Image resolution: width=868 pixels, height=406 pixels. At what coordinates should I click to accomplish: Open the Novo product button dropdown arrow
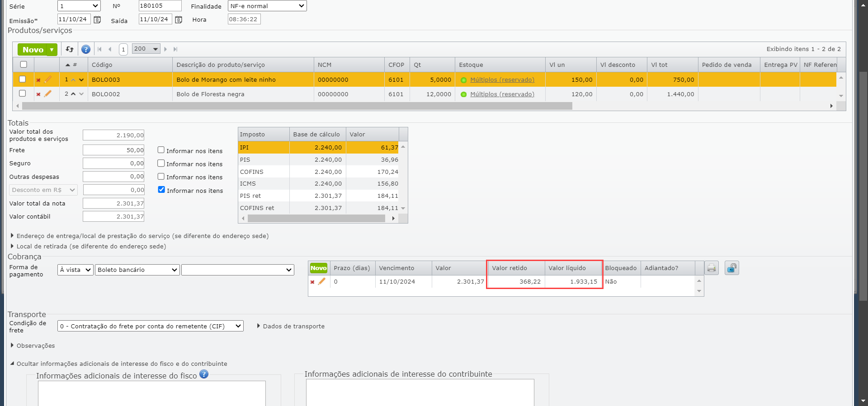(x=52, y=50)
